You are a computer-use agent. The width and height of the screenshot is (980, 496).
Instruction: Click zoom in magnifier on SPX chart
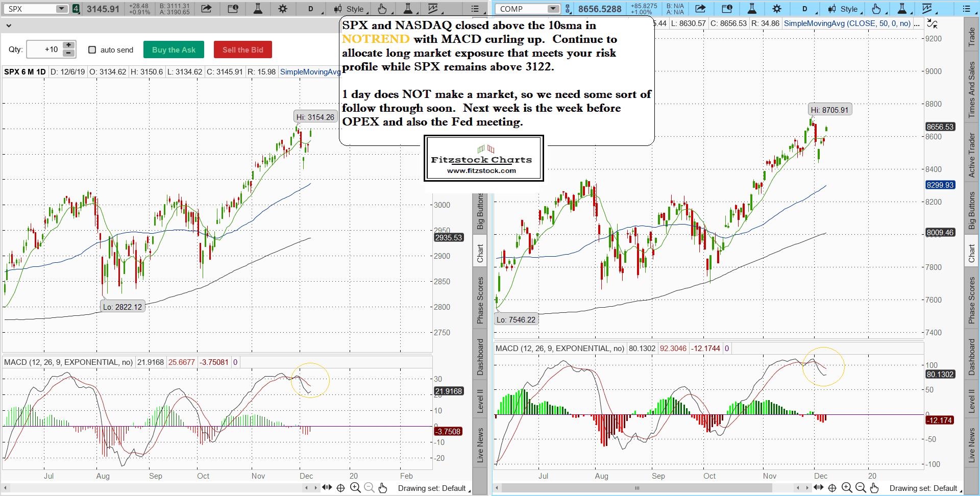click(x=355, y=488)
